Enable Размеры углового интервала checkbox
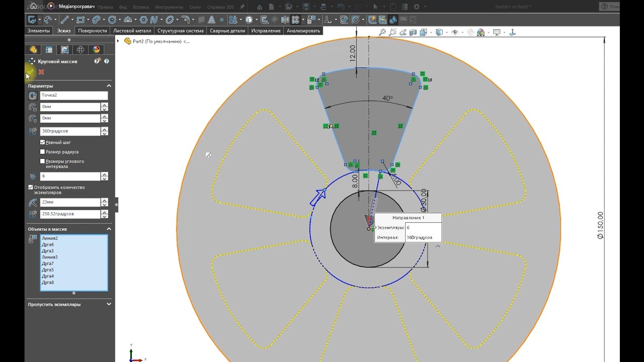The height and width of the screenshot is (362, 644). pos(42,161)
